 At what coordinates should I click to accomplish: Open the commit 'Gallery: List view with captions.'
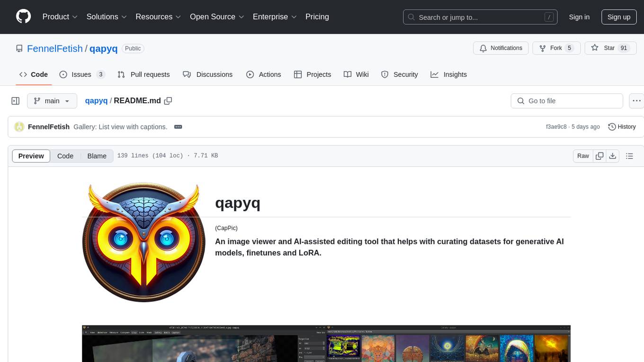point(120,127)
